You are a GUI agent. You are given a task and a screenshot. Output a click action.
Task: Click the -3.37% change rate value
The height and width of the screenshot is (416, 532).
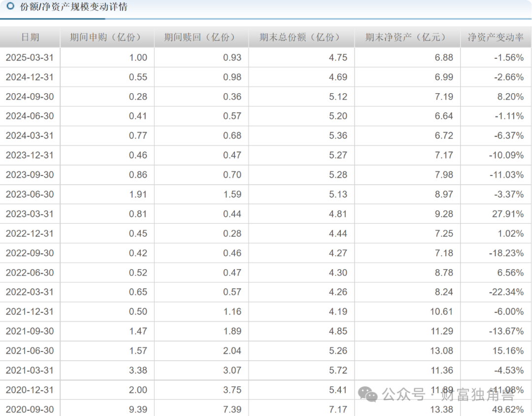[509, 194]
